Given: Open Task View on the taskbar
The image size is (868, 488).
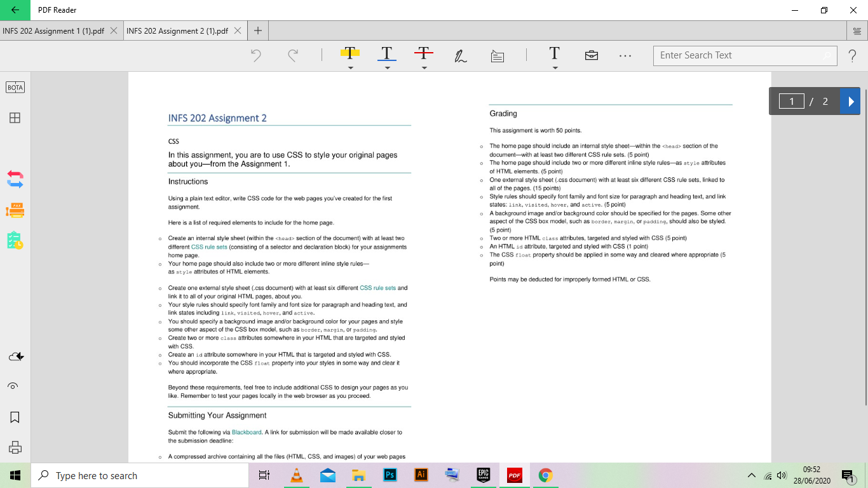Looking at the screenshot, I should 265,475.
